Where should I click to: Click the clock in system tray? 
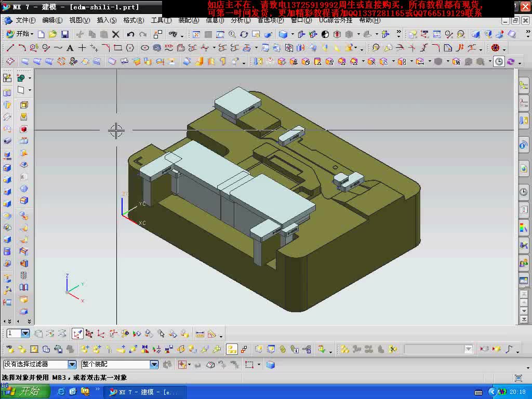click(x=518, y=392)
